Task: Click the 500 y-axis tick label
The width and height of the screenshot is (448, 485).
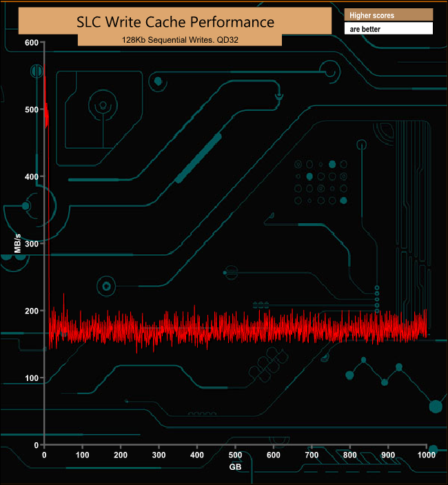Action: [x=32, y=110]
